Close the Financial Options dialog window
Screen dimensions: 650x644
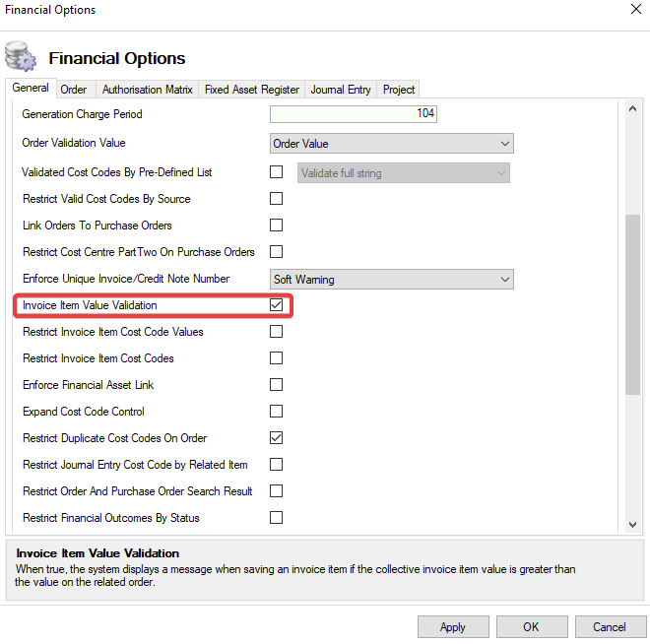[x=633, y=10]
